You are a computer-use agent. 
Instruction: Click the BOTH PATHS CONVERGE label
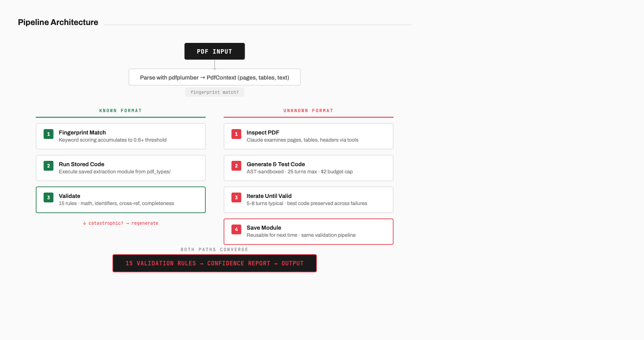point(215,249)
